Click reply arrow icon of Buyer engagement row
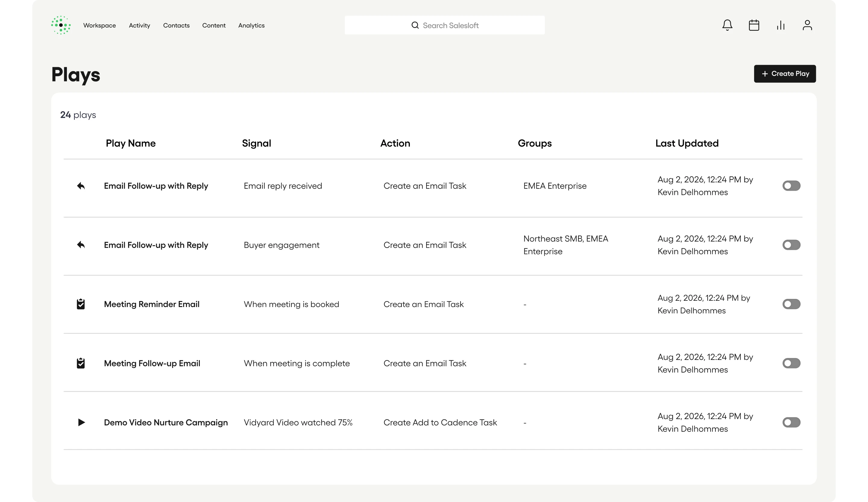The height and width of the screenshot is (502, 868). coord(80,245)
